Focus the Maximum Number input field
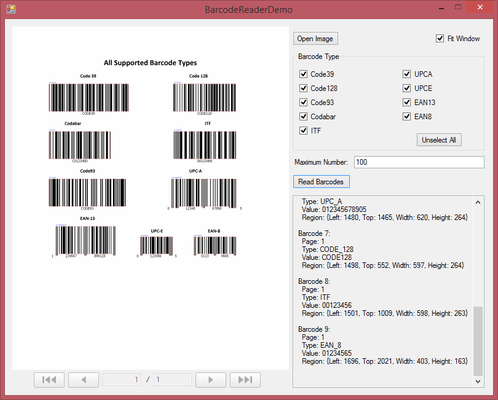Viewport: 498px width, 400px height. click(x=419, y=162)
